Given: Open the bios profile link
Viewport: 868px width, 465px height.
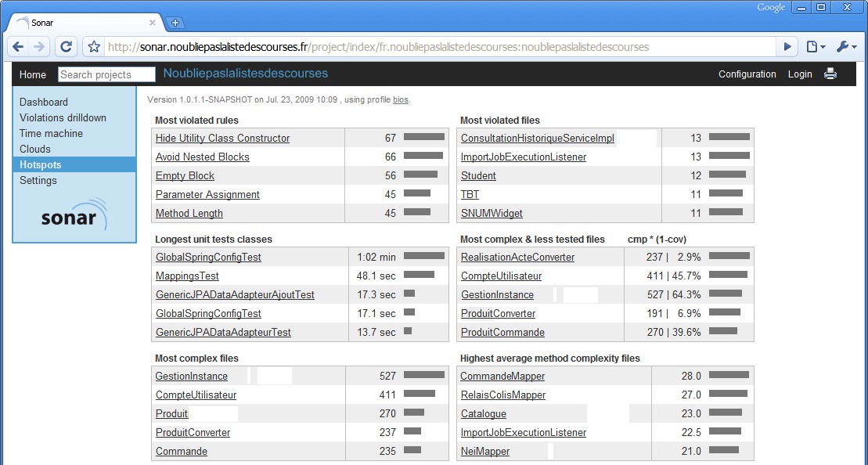Looking at the screenshot, I should (400, 100).
